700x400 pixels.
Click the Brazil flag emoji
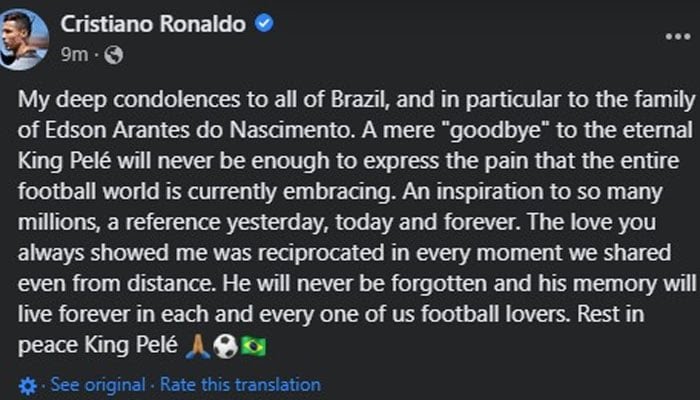point(253,346)
